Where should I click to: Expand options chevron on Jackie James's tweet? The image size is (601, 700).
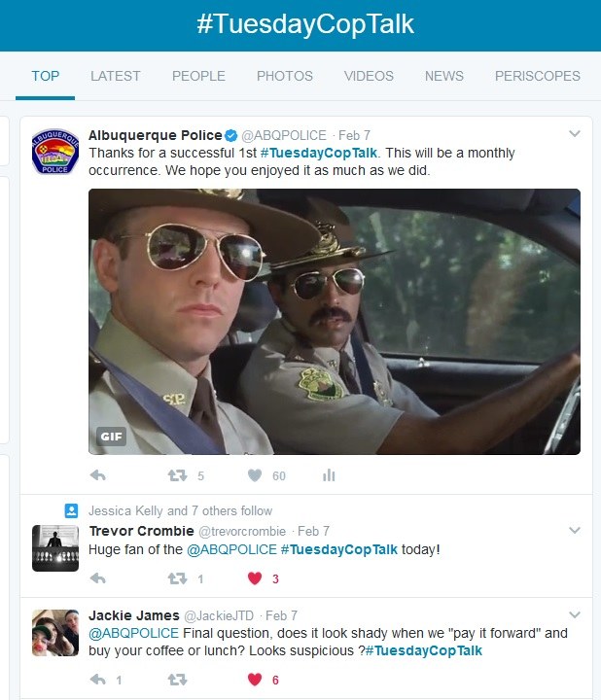tap(575, 614)
